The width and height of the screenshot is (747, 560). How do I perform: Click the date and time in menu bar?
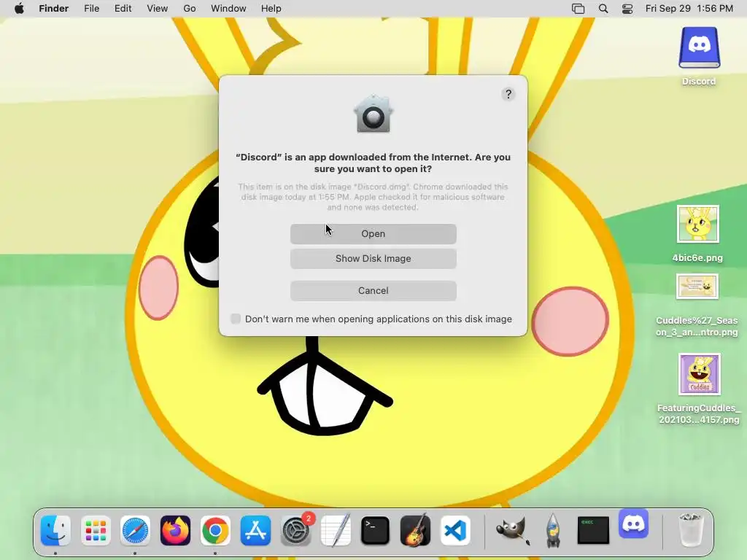[689, 9]
